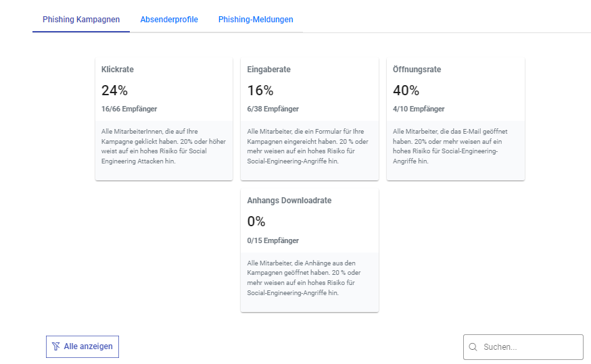
Task: Click the 0/15 Empfänger count
Action: click(273, 240)
